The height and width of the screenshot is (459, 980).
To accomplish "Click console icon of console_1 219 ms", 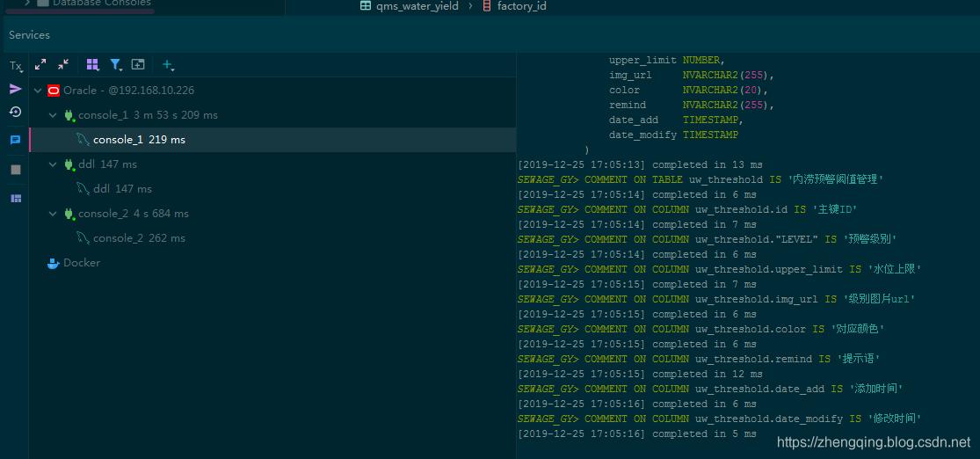I will point(83,140).
